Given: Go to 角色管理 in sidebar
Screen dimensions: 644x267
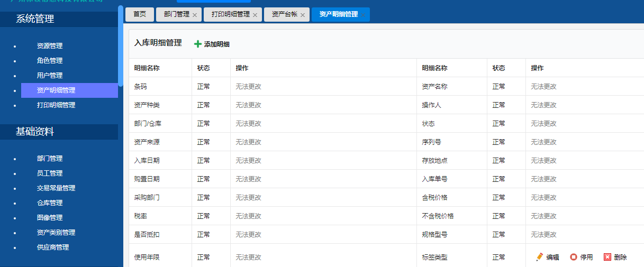Looking at the screenshot, I should coord(50,61).
